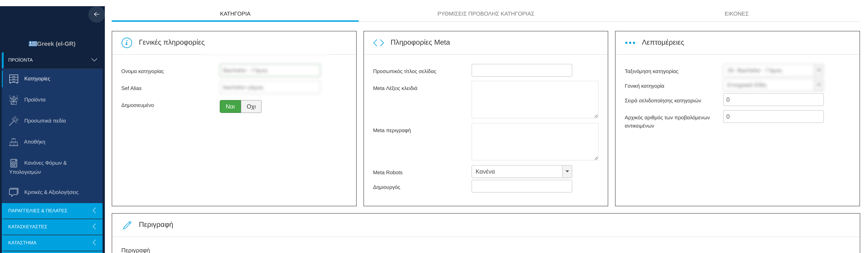The width and height of the screenshot is (868, 253).
Task: Open Κανόνες Φόρων & Υπολογισμών
Action: pyautogui.click(x=53, y=167)
